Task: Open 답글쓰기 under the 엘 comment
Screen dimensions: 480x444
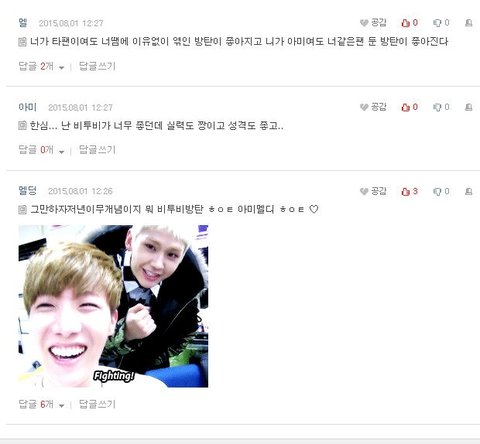Action: (x=97, y=66)
